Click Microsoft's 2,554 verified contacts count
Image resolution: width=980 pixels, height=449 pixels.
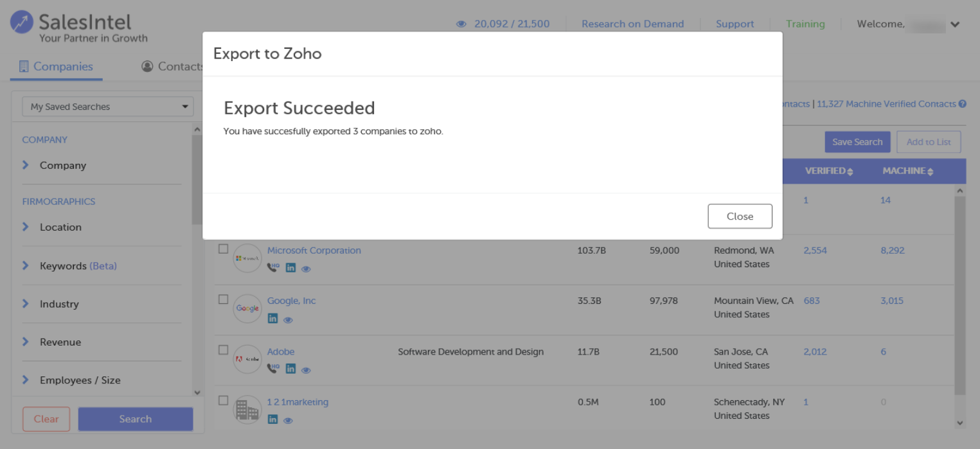(815, 251)
